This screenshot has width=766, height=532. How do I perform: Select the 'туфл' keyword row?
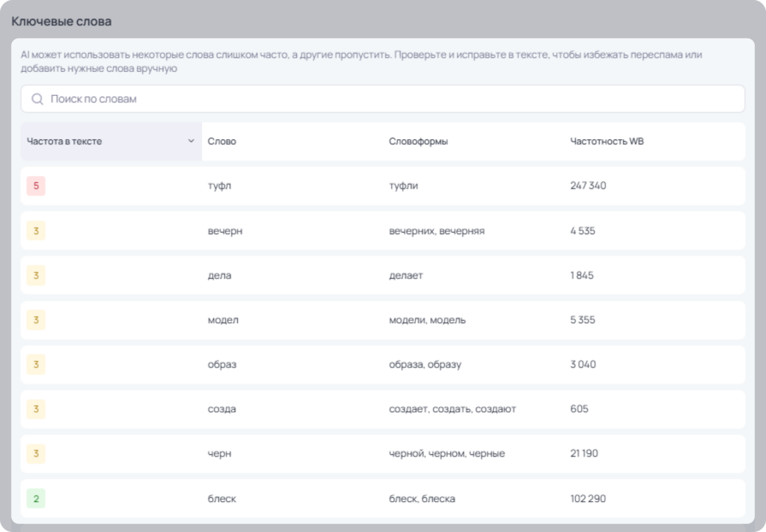pos(382,186)
